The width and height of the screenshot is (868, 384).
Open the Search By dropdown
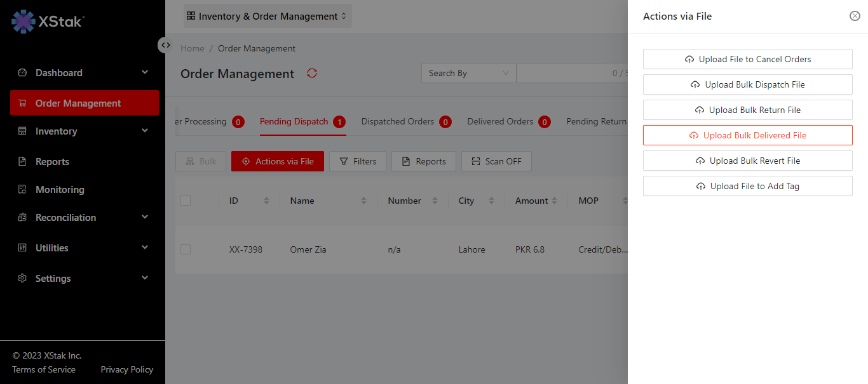469,73
